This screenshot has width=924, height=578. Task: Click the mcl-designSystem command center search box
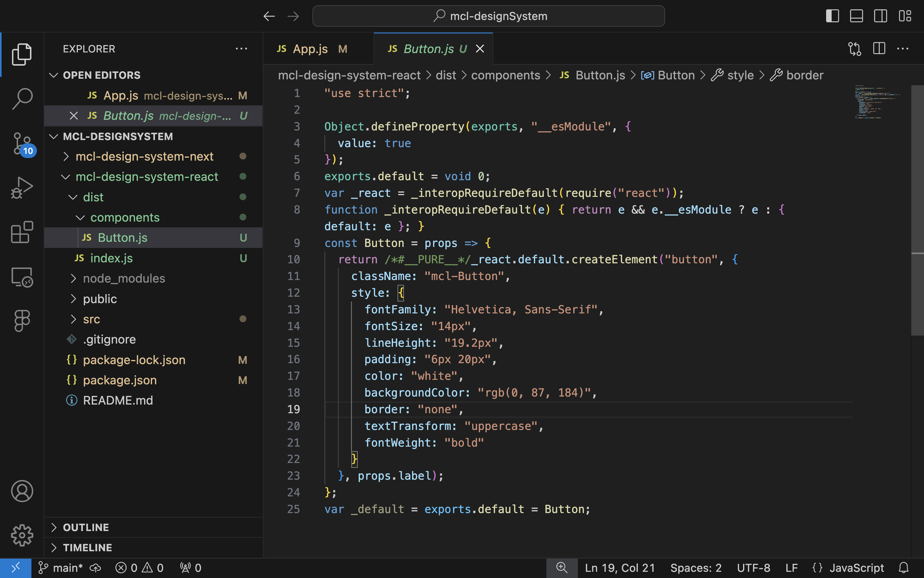point(489,16)
